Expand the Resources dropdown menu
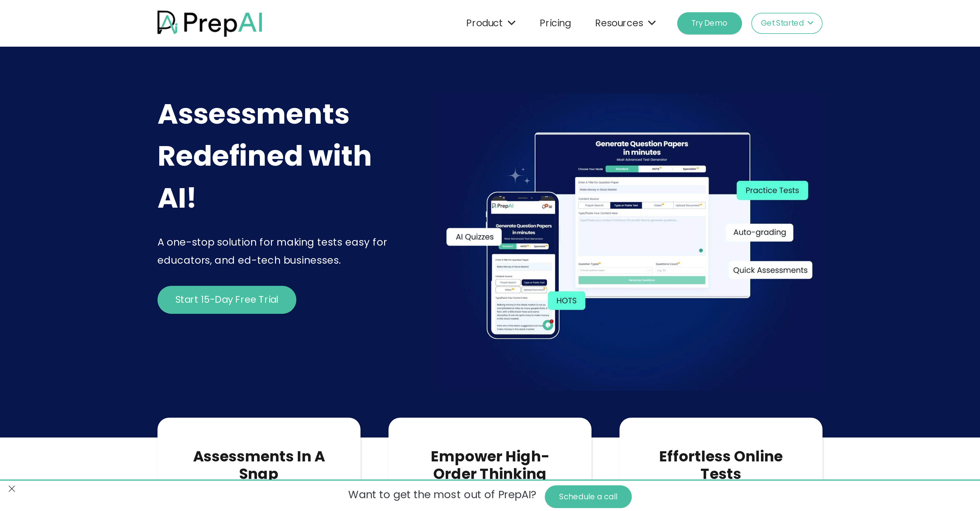Image resolution: width=980 pixels, height=511 pixels. coord(624,23)
